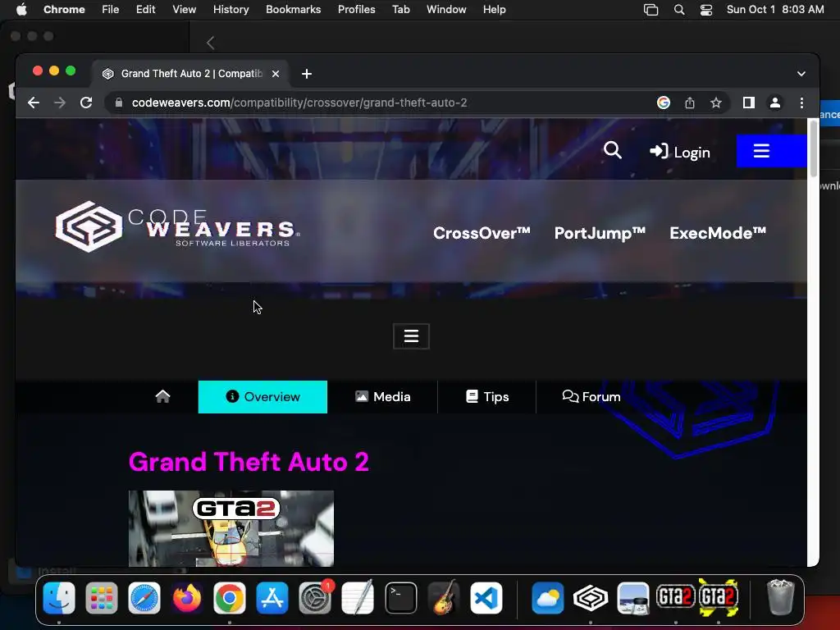The width and height of the screenshot is (840, 630).
Task: Open the App Store from Dock
Action: coord(272,598)
